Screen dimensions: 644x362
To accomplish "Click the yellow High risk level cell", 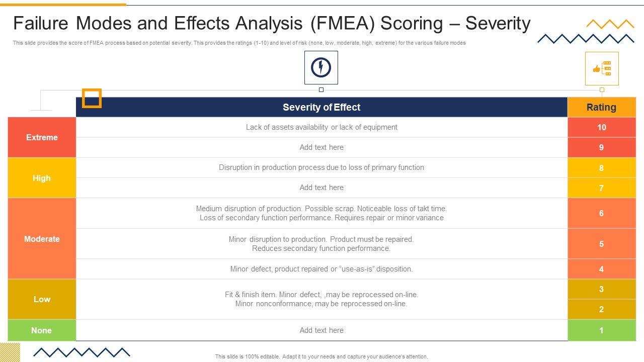I will (42, 178).
